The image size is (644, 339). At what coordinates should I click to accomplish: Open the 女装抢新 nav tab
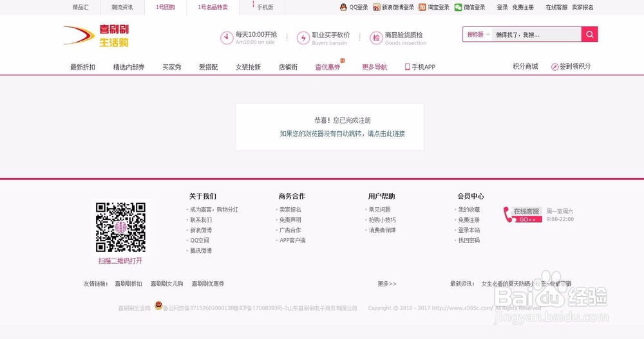point(248,67)
